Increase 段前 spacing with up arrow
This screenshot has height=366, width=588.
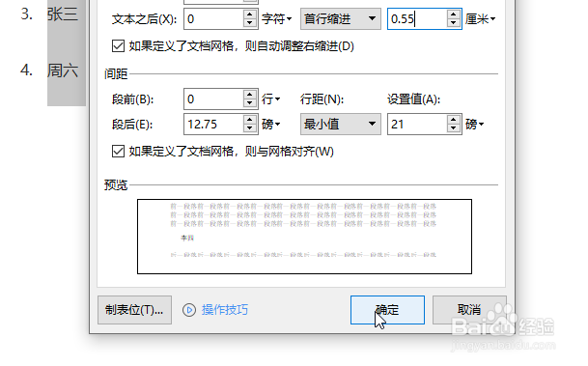pyautogui.click(x=250, y=95)
